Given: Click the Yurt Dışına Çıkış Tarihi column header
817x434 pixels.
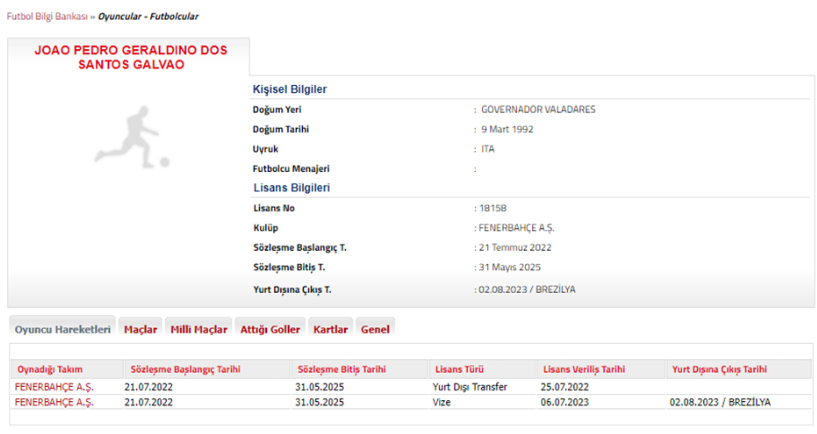Looking at the screenshot, I should [720, 369].
